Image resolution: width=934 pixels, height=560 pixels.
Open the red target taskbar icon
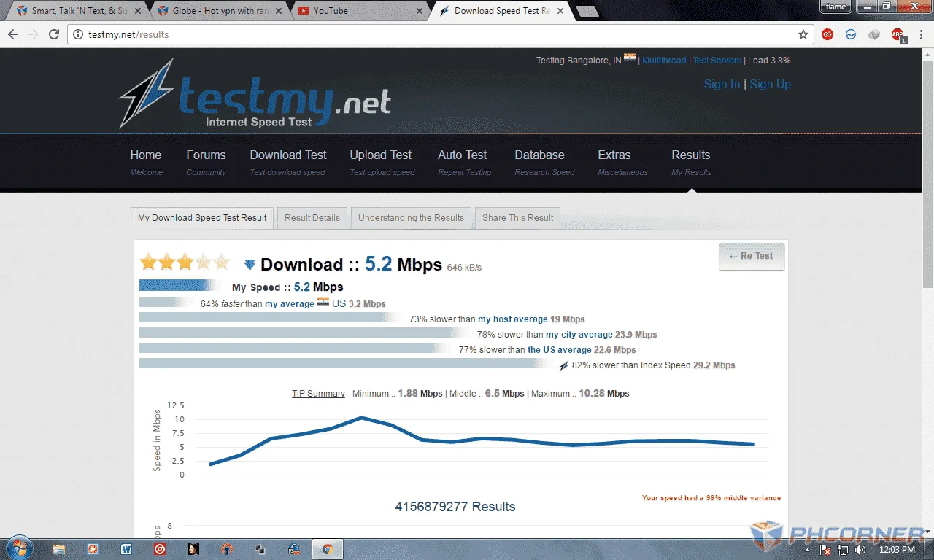(160, 549)
